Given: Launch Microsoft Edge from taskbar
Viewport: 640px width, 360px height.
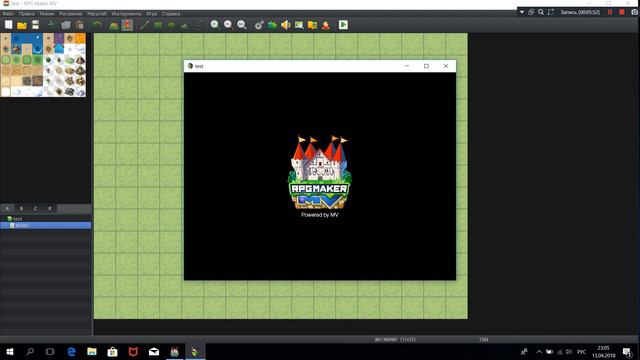Looking at the screenshot, I should 71,351.
